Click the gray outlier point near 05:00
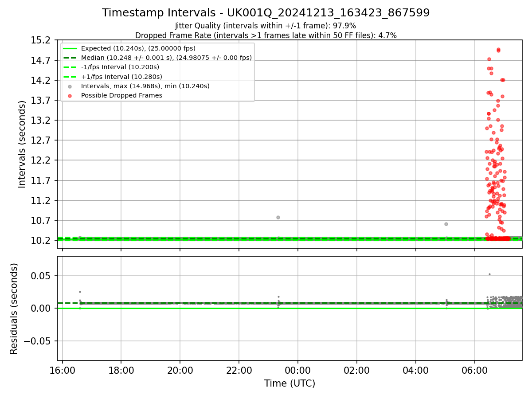 click(x=446, y=224)
